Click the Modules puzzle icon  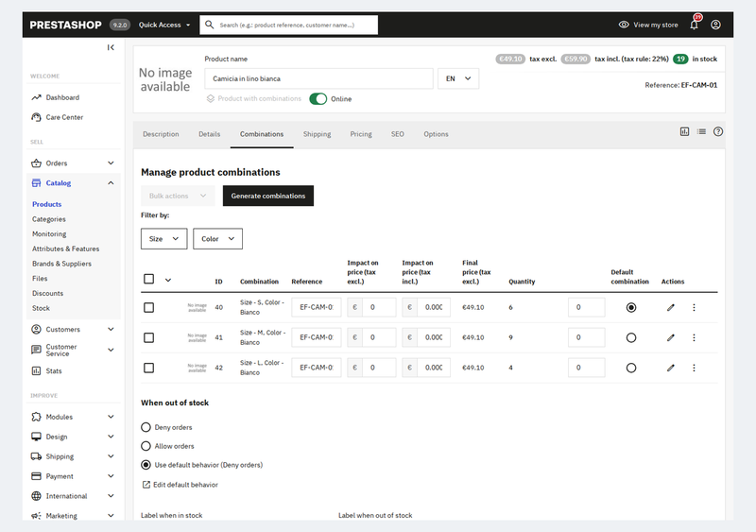click(36, 417)
